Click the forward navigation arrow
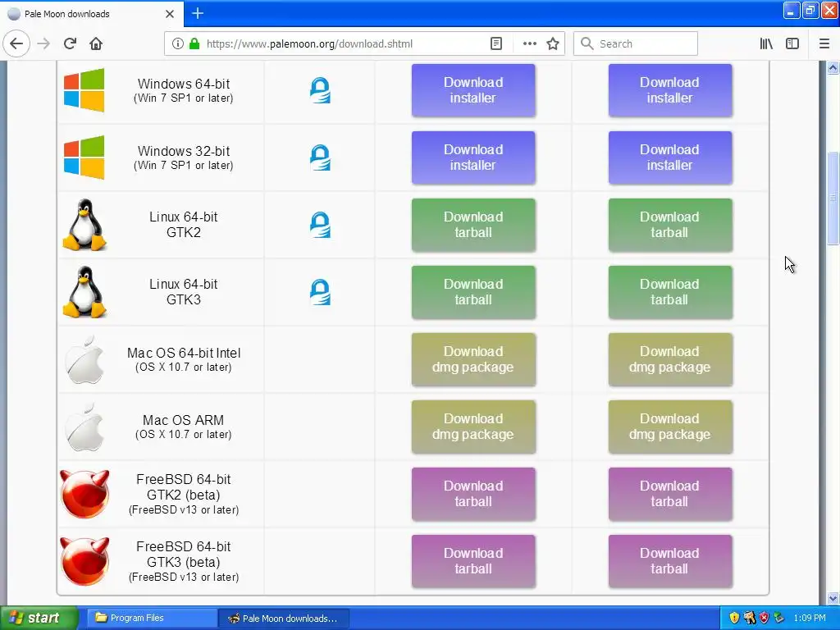The height and width of the screenshot is (630, 840). coord(43,43)
